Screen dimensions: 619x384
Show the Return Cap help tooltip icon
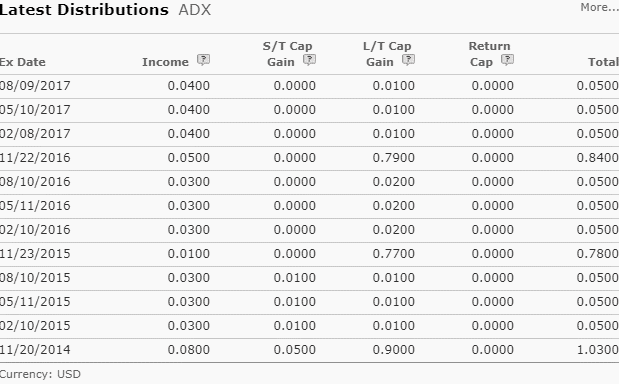pyautogui.click(x=507, y=60)
